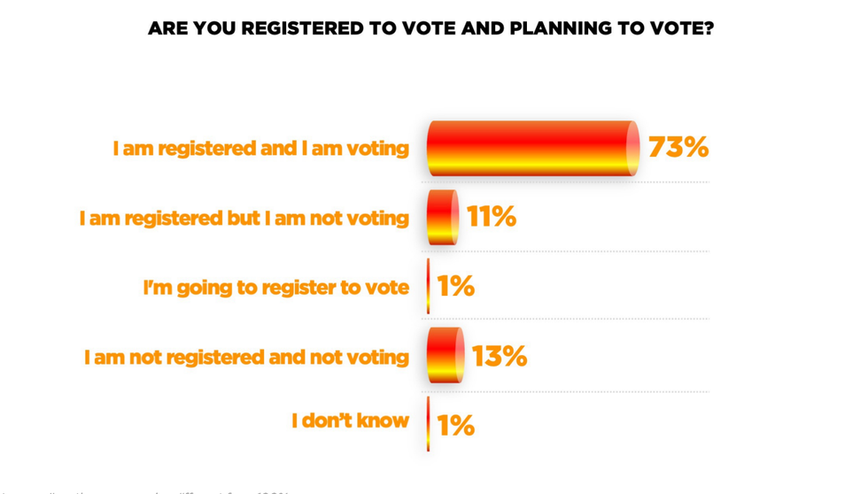Select the bar for not registered and not voting
868x494 pixels.
[445, 356]
